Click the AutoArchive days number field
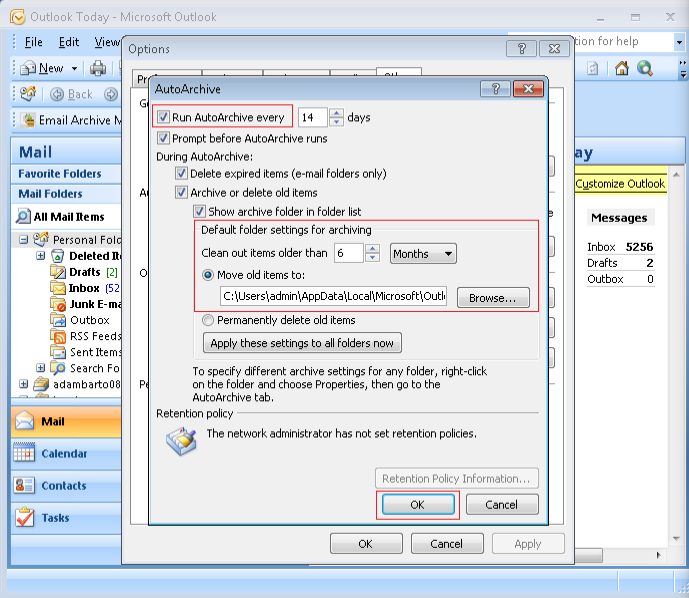 pos(313,117)
